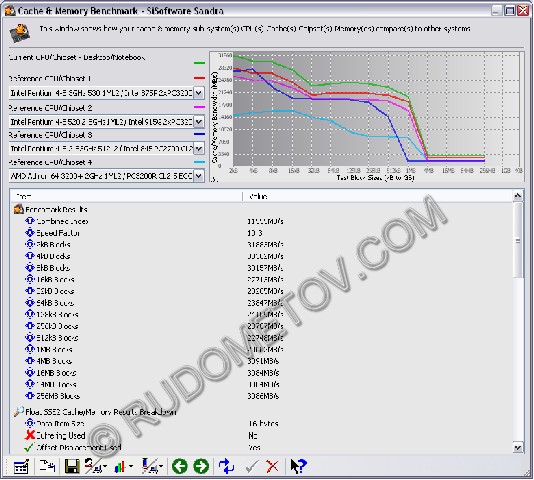The height and width of the screenshot is (480, 534).
Task: Refresh results with blue arrows icon
Action: (x=226, y=466)
